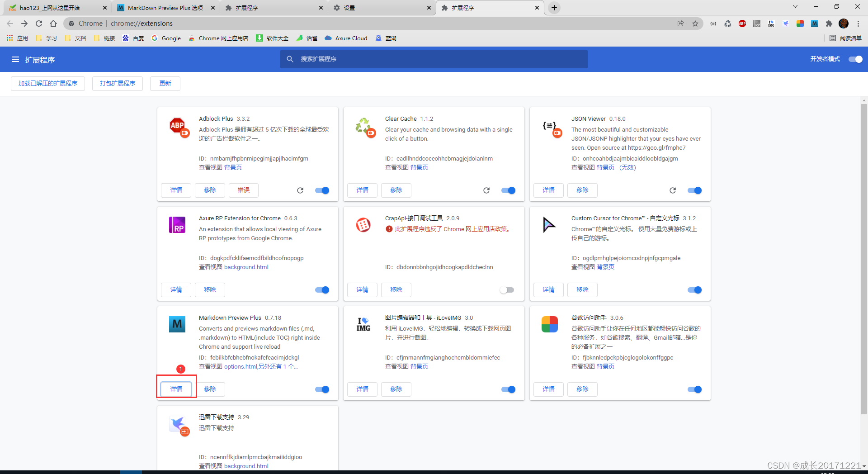Click the Xunlei bird toolbar icon
Viewport: 868px width, 474px height.
pos(786,24)
